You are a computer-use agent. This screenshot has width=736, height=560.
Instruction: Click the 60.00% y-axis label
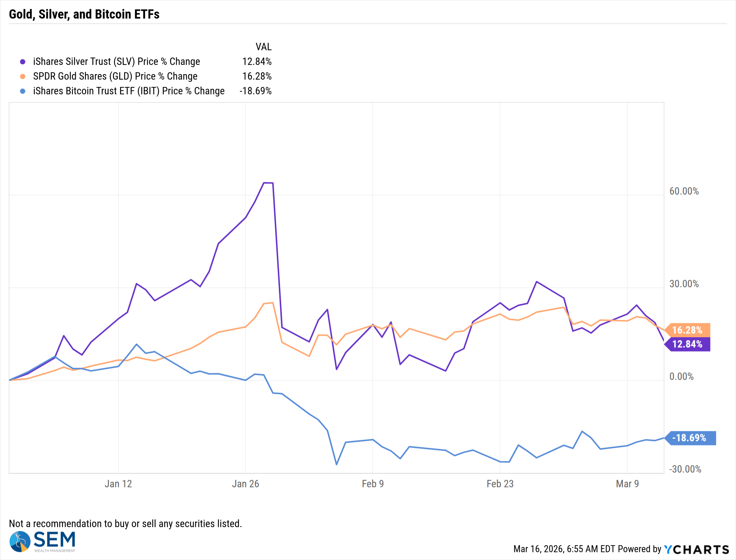coord(684,191)
